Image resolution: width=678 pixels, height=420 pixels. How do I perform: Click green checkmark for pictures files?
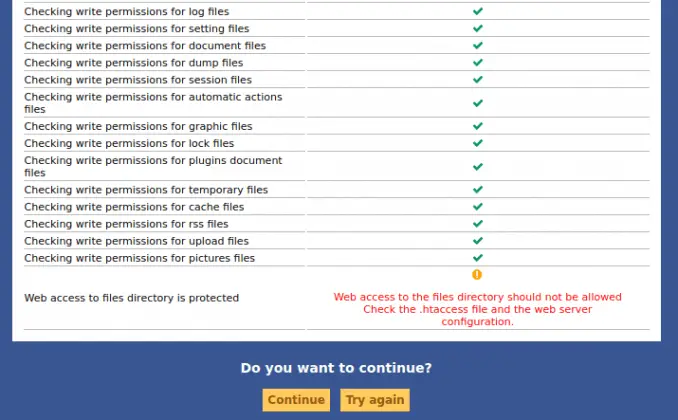[478, 258]
